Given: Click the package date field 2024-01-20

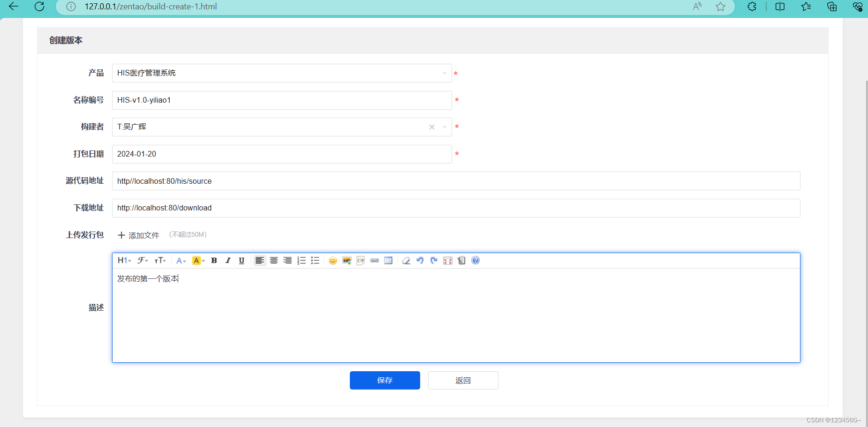Looking at the screenshot, I should [282, 154].
